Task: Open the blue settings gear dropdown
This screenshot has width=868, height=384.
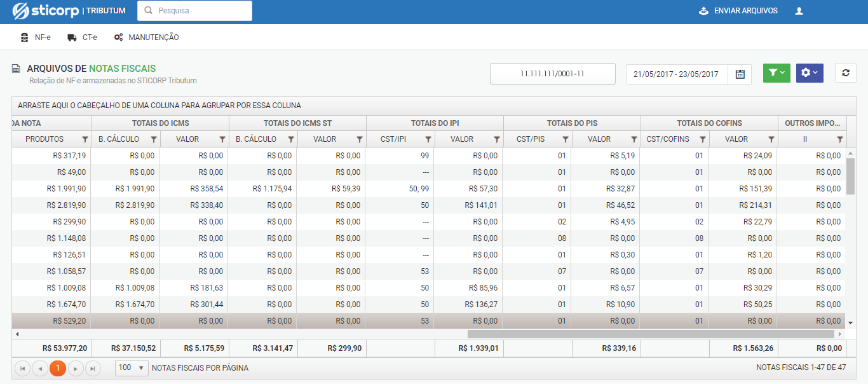Action: (810, 73)
